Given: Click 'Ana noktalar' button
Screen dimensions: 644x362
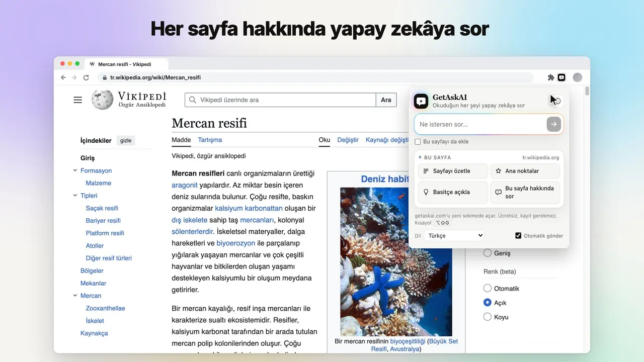Looking at the screenshot, I should 525,171.
